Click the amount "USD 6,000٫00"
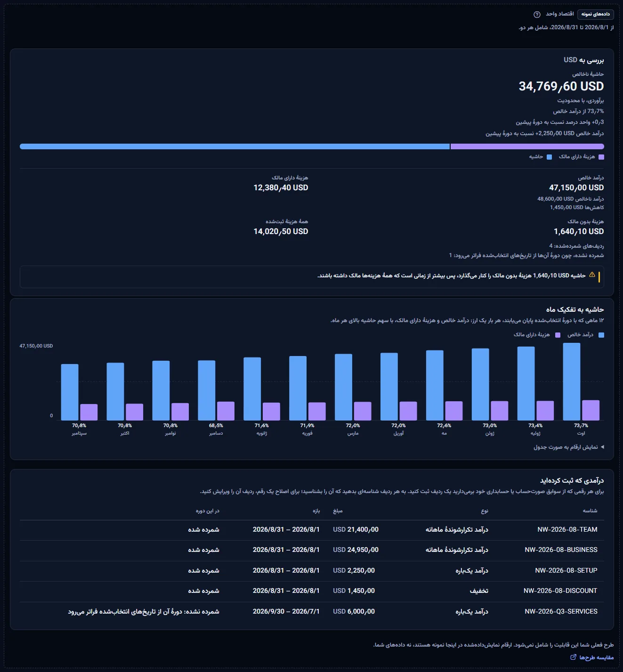This screenshot has height=672, width=623. (x=354, y=612)
